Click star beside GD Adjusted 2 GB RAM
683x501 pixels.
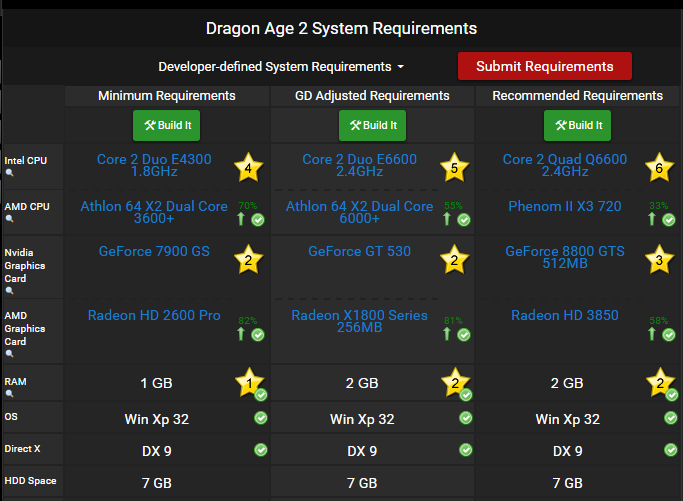pyautogui.click(x=455, y=383)
